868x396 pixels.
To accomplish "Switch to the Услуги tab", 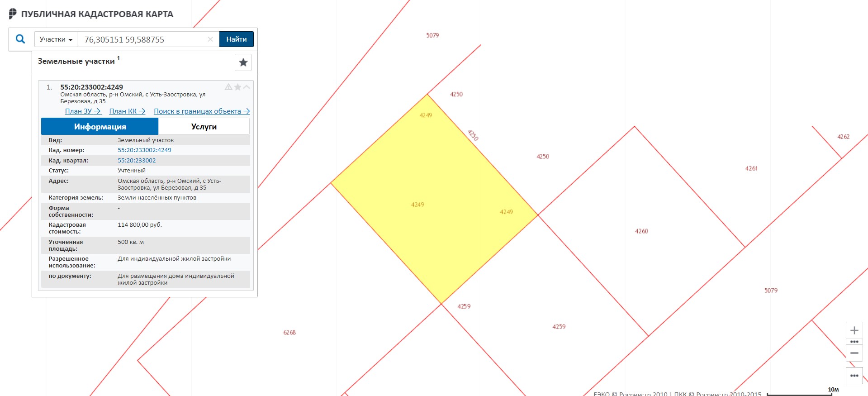I will [x=204, y=127].
